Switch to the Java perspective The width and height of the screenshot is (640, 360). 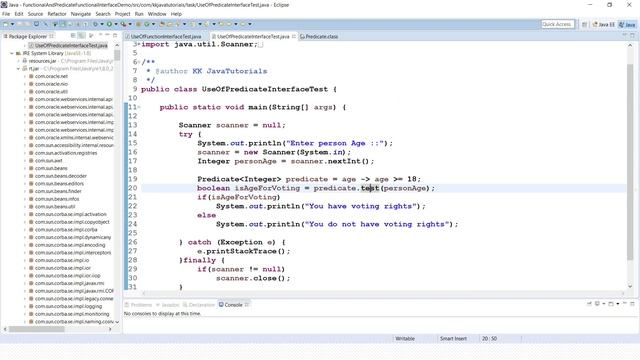tap(627, 24)
